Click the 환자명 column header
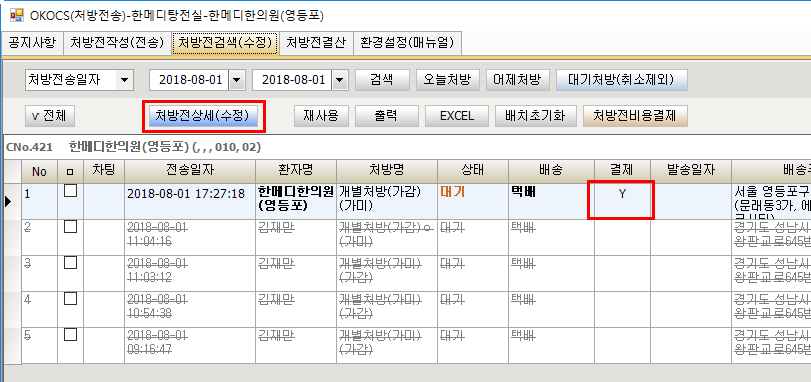This screenshot has height=382, width=811. (296, 172)
